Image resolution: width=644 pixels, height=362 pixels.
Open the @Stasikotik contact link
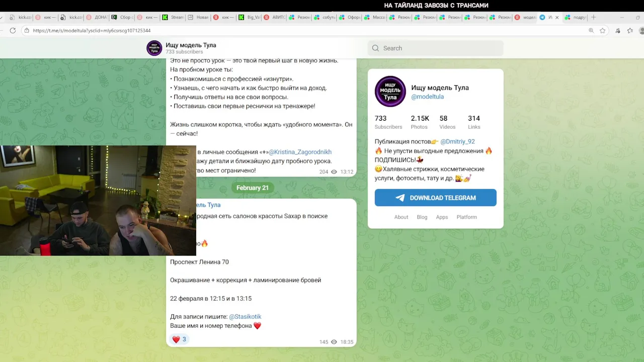coord(245,317)
